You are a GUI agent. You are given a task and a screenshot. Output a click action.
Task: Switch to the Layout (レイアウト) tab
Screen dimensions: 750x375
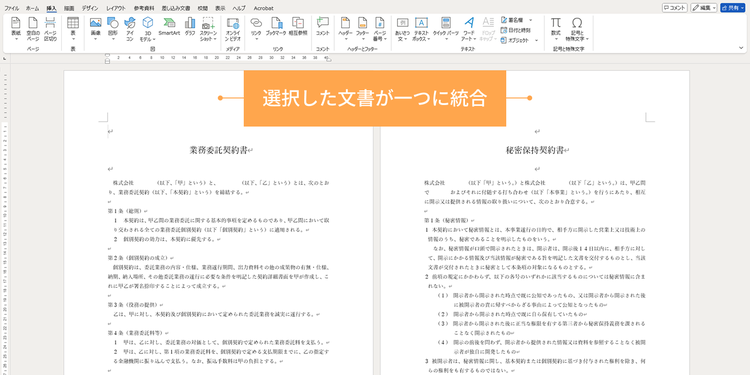pos(116,8)
